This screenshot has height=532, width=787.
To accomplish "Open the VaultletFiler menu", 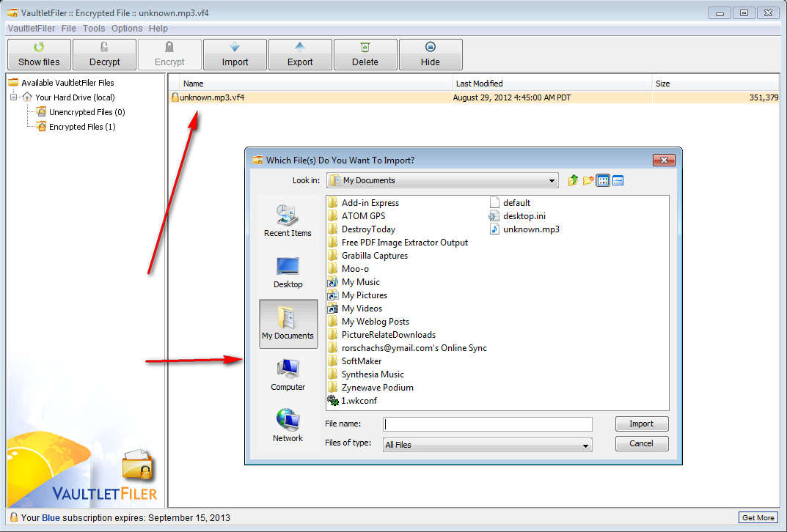I will coord(32,29).
